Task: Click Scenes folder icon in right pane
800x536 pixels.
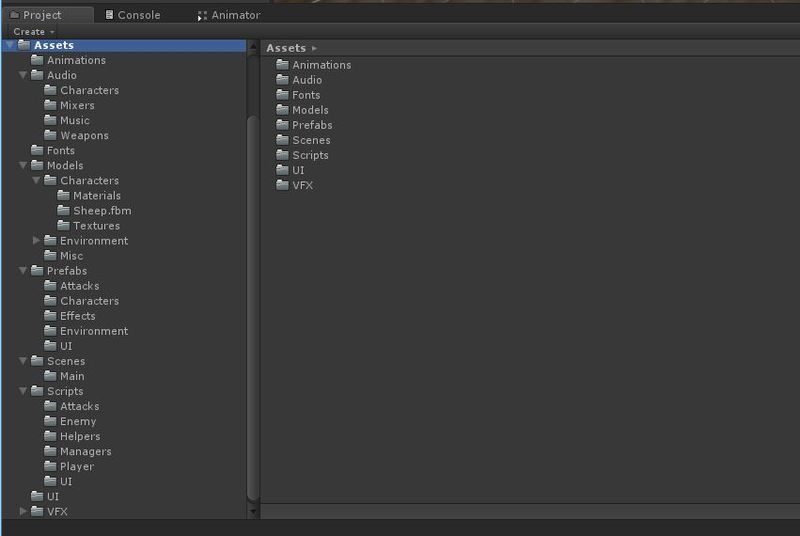Action: (x=282, y=140)
